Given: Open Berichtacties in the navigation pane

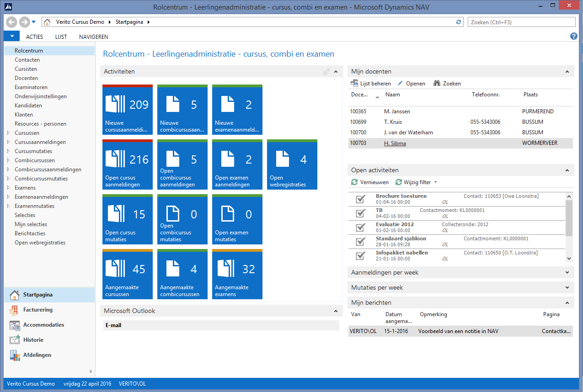Looking at the screenshot, I should tap(30, 233).
